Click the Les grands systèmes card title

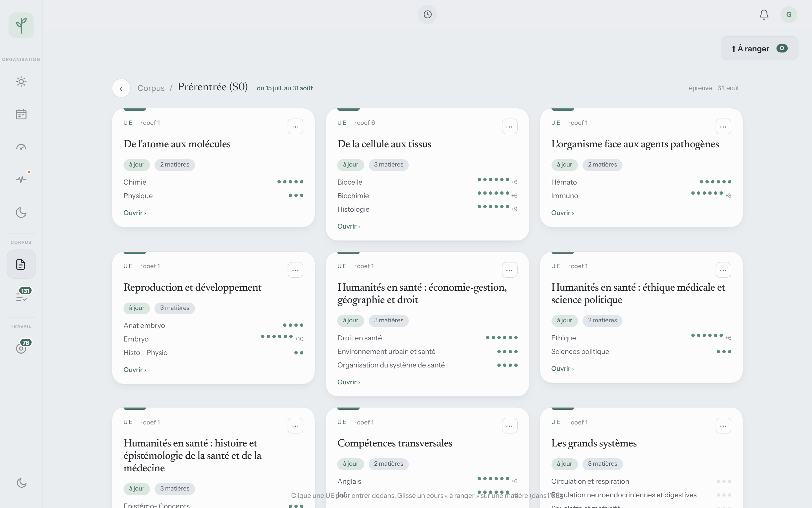594,443
